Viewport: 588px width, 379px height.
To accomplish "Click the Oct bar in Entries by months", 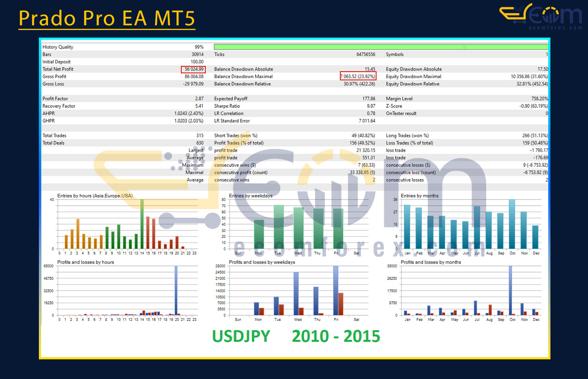I will 512,224.
